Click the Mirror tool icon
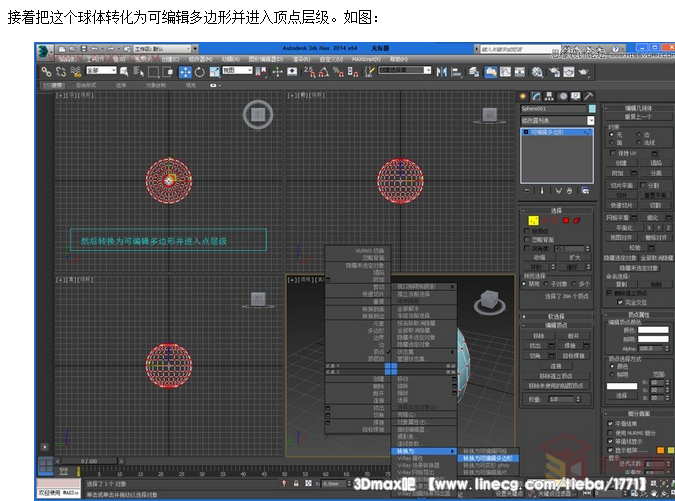This screenshot has width=675, height=501. click(442, 72)
